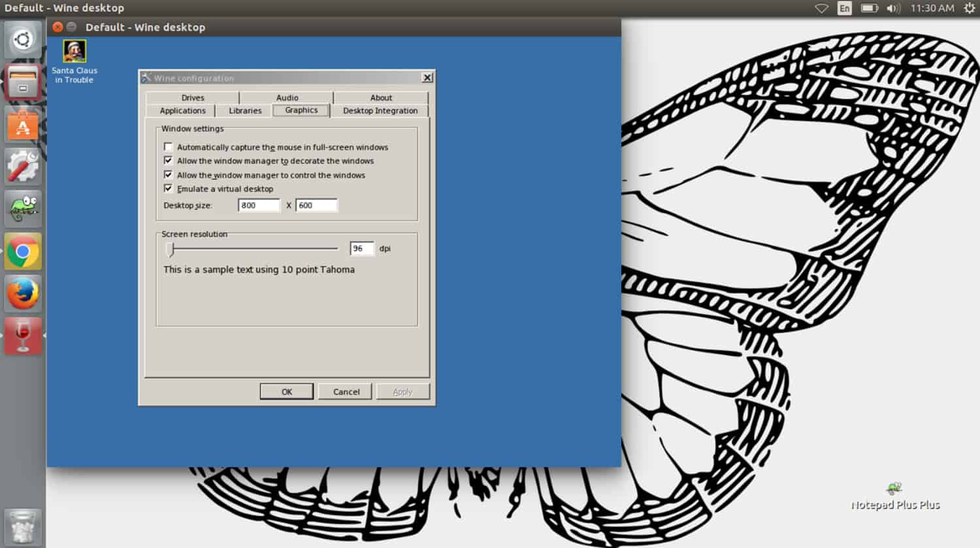Switch to the About tab

[x=381, y=97]
